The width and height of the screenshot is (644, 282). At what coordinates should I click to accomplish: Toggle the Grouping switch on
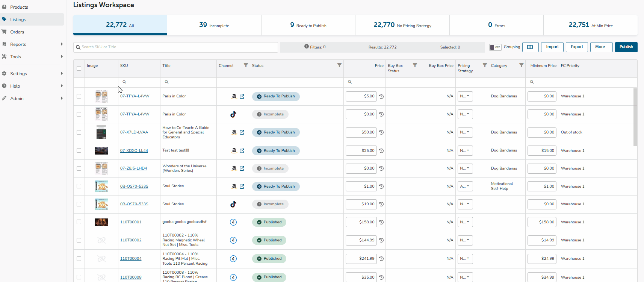pos(495,47)
